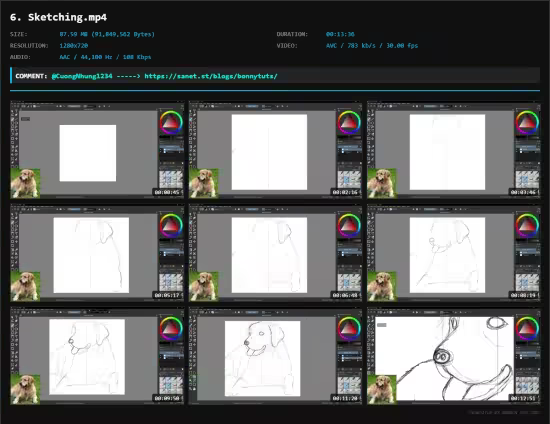Select the resolution value 1280x720
Screen dimensions: 550x424
pos(74,46)
